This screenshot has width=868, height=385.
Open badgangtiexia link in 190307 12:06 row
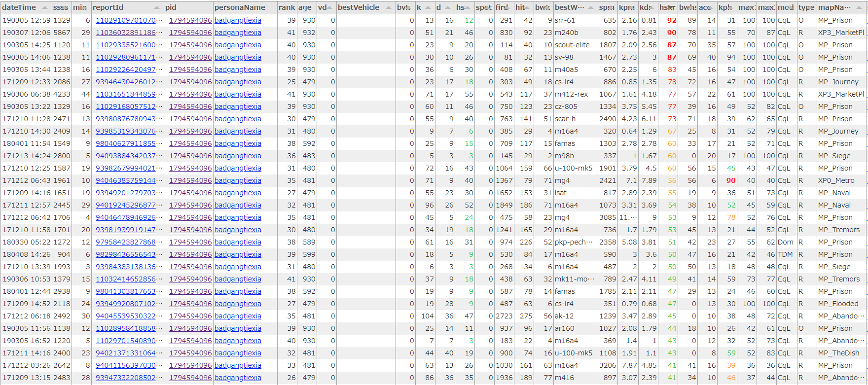click(238, 33)
